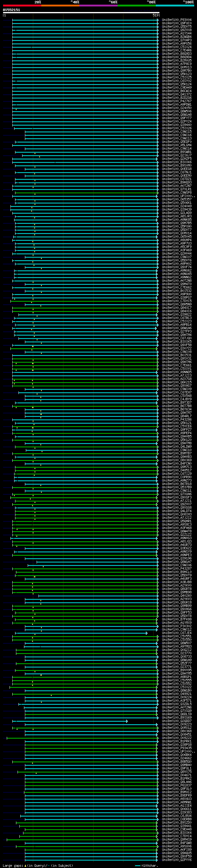Select hit label UniRef100_Q41372
Viewport: 197px width, 868px height.
177,94
